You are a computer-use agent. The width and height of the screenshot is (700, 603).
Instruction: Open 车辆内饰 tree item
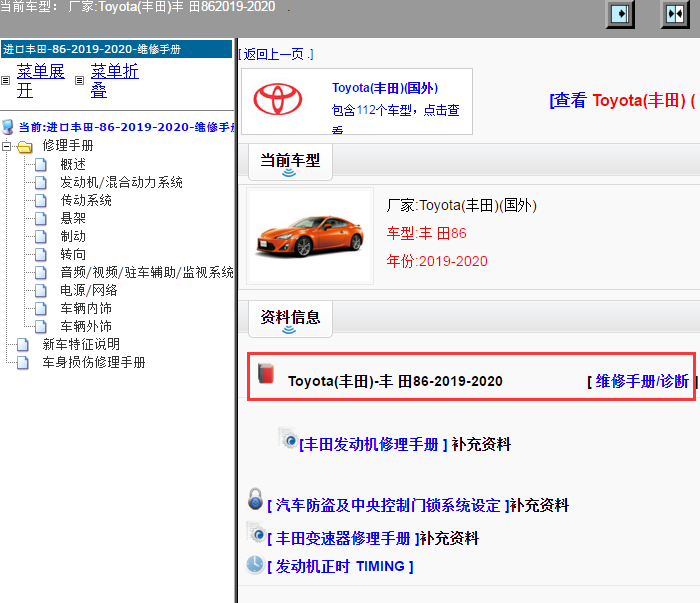pyautogui.click(x=86, y=308)
